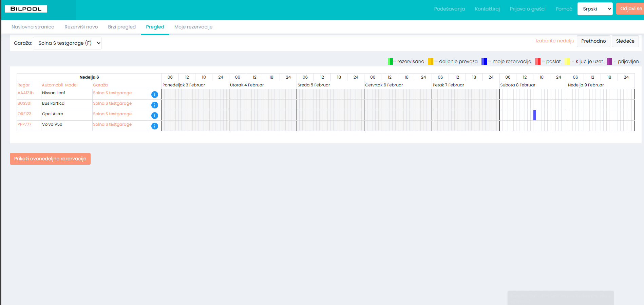Open Naslovna stranica tab
644x305 pixels.
point(33,27)
